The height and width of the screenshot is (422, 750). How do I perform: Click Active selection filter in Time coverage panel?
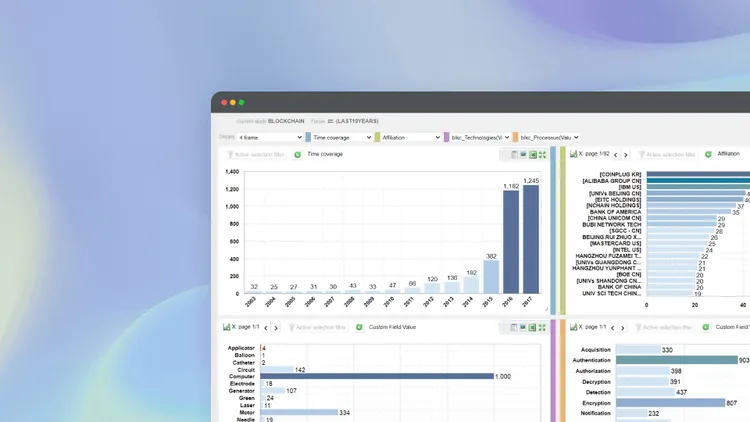tap(255, 155)
